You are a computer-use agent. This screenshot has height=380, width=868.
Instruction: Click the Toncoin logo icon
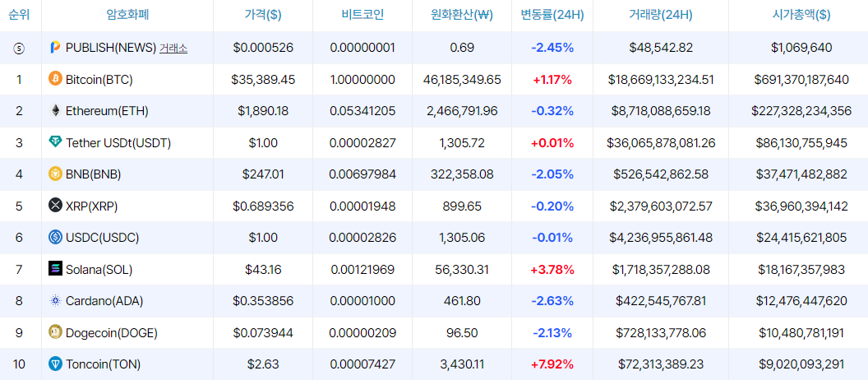(x=55, y=364)
